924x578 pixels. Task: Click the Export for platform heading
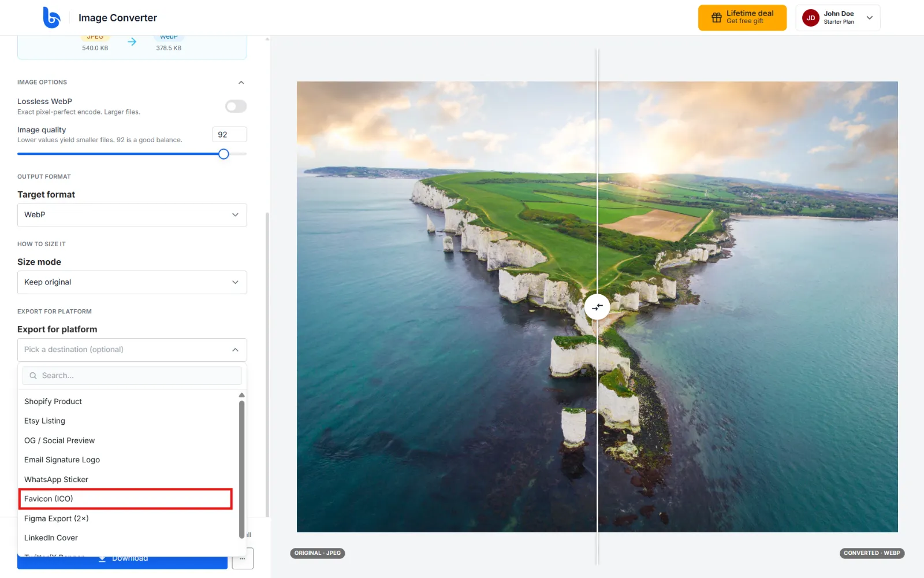57,329
